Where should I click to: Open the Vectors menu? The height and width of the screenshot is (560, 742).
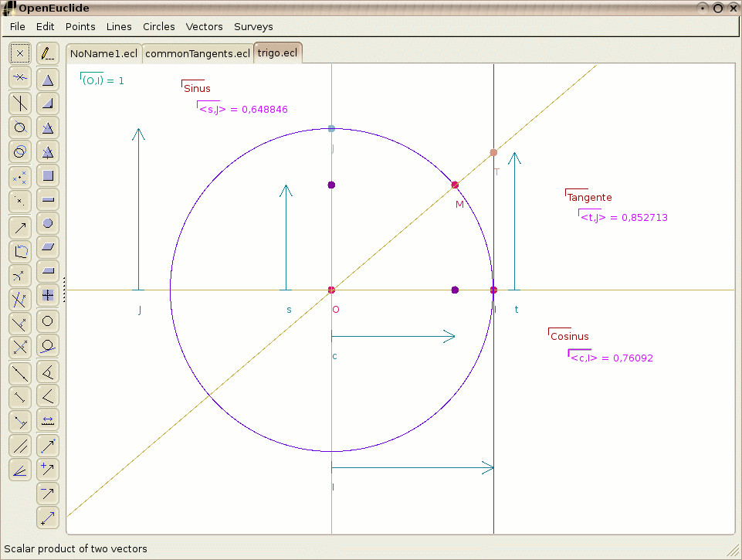[x=204, y=26]
